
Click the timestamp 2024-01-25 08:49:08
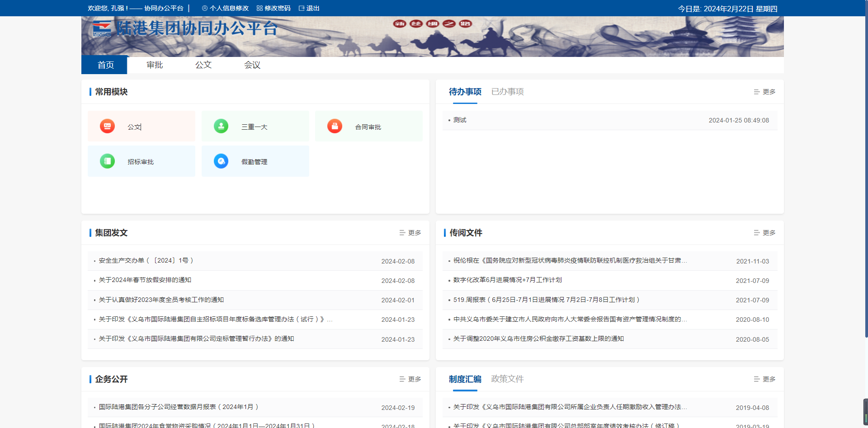[739, 120]
